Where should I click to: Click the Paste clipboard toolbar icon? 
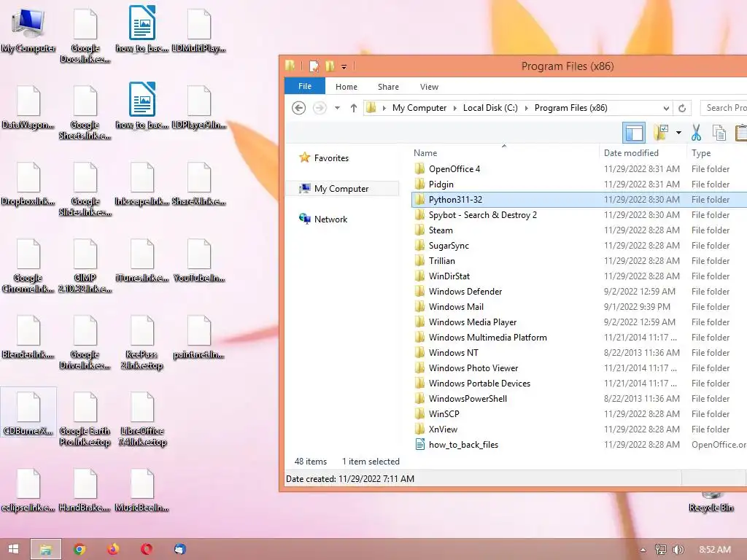[x=741, y=133]
